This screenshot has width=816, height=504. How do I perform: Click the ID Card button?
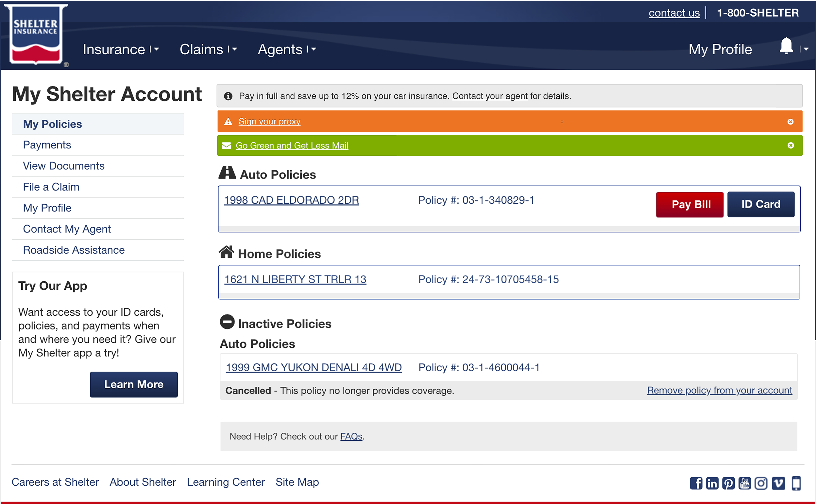pos(761,204)
